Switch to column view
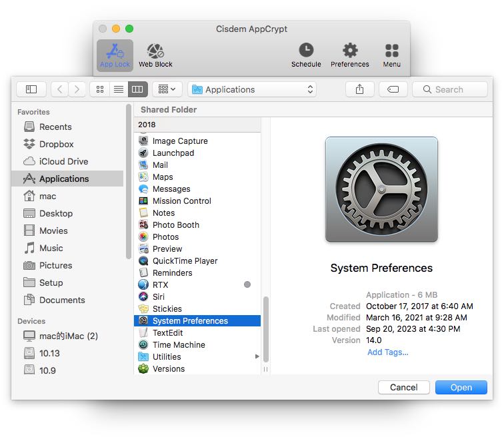Viewport: 504px width, 441px height. (x=137, y=89)
